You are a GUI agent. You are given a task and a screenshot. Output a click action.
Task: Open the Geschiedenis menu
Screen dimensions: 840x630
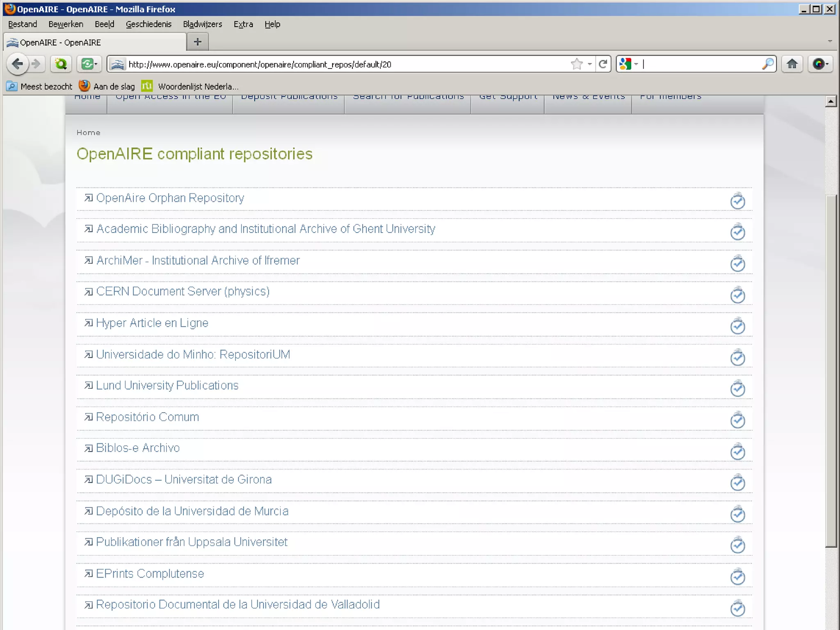pos(148,24)
